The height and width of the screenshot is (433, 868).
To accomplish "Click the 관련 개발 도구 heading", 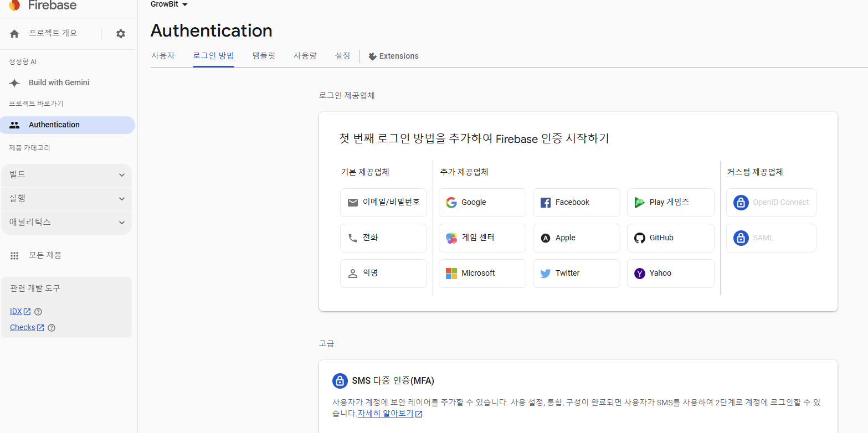I will tap(35, 289).
